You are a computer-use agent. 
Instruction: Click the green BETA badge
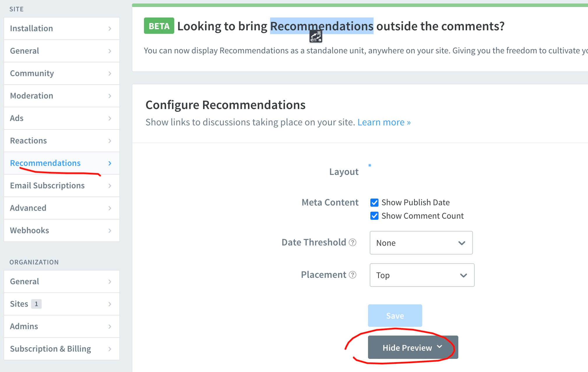tap(159, 26)
